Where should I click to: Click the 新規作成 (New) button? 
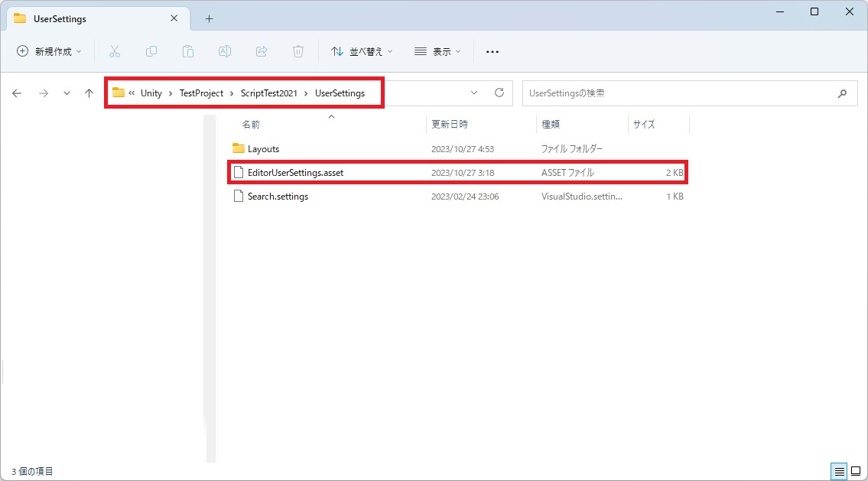(x=48, y=51)
